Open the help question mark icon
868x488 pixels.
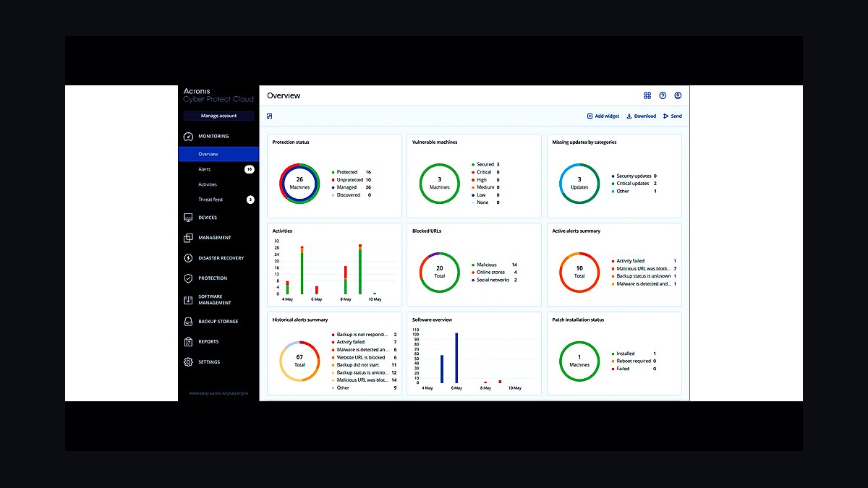663,95
